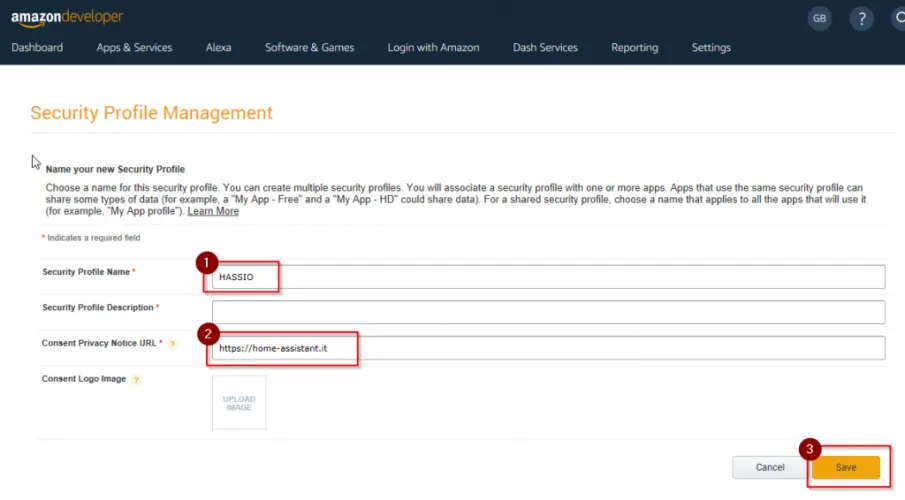Go to the Dashboard tab
The width and height of the screenshot is (905, 500).
(x=37, y=47)
